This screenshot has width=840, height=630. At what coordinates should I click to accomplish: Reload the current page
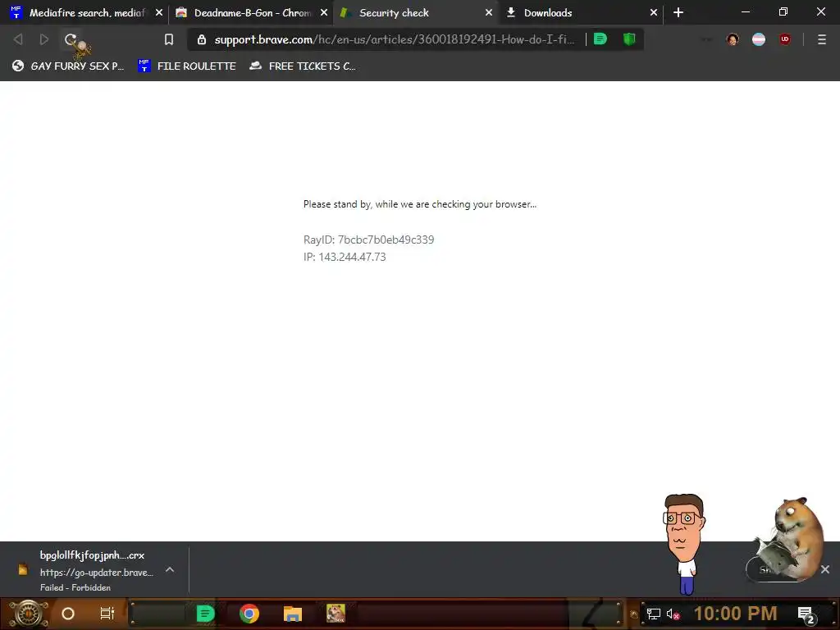71,39
